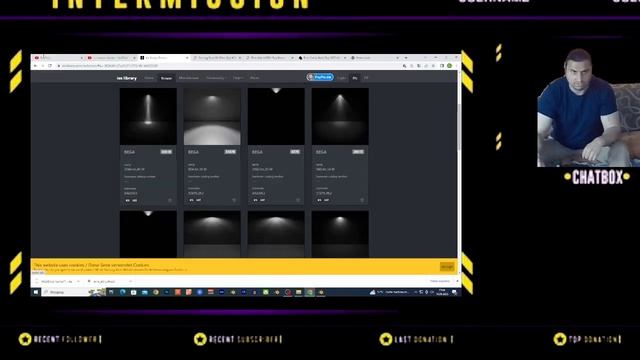
Task: Click the Windows taskbar search box
Action: (73, 292)
